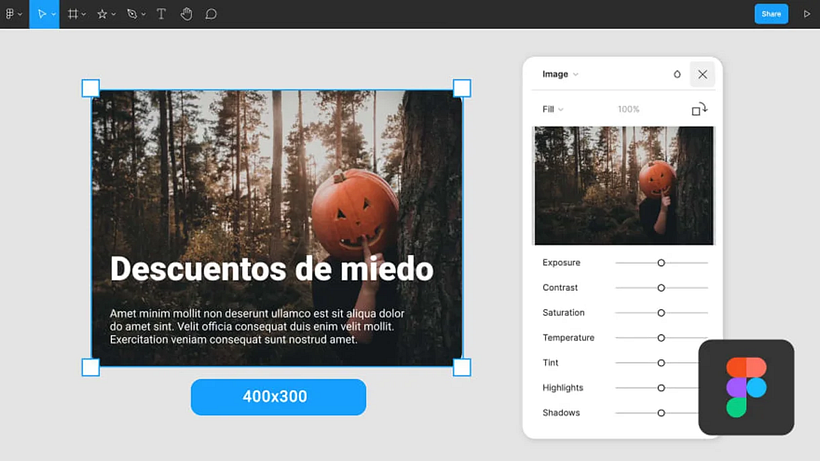Adjust the Contrast slider handle

661,288
